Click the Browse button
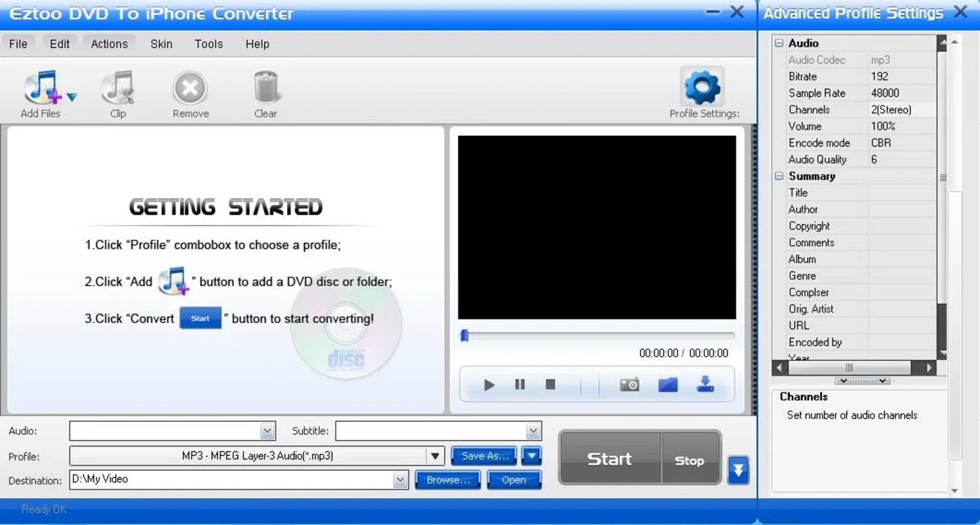Image resolution: width=980 pixels, height=525 pixels. click(x=448, y=480)
